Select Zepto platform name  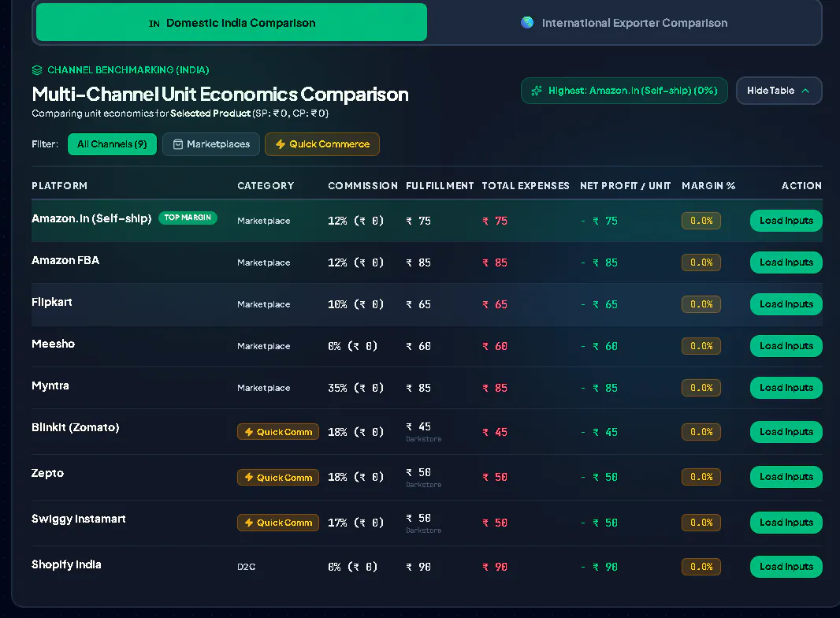coord(48,473)
